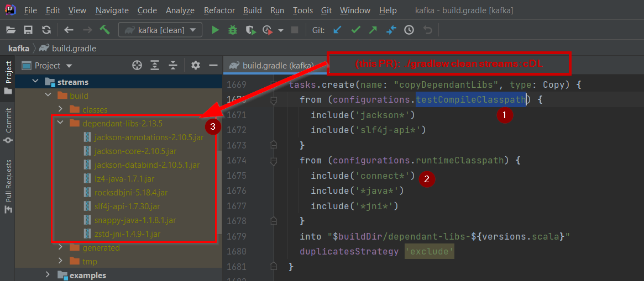The image size is (644, 281).
Task: Rollback changes with undo arrow icon
Action: (x=427, y=30)
